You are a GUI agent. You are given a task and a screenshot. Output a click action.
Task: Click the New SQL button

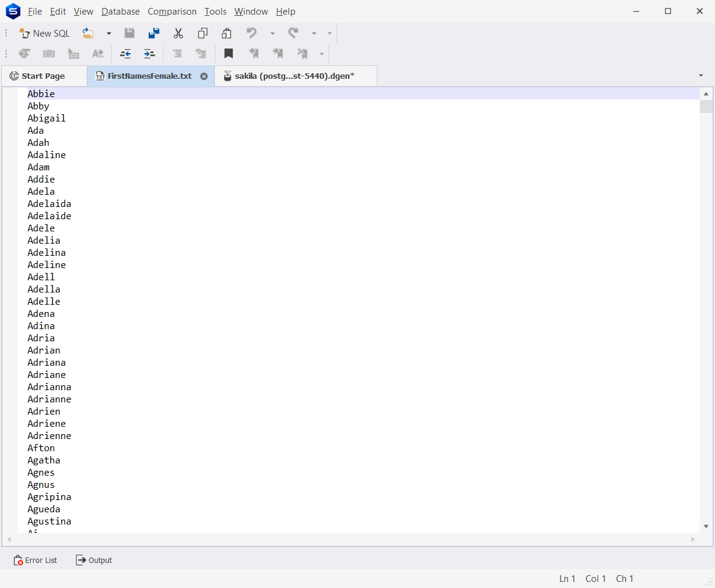(x=44, y=34)
